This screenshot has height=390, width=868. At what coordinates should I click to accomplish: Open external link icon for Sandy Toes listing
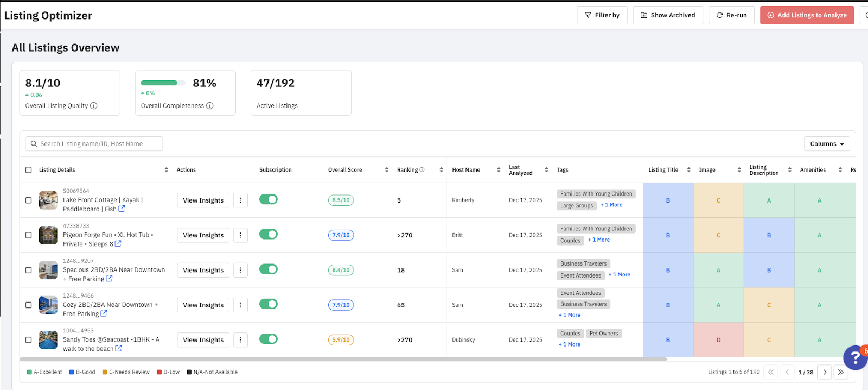pos(118,348)
